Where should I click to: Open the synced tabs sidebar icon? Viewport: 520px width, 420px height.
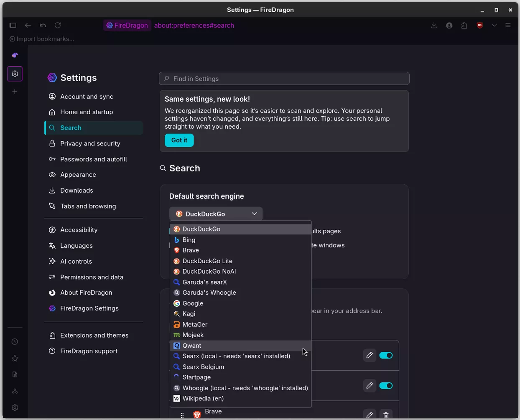coord(15,391)
